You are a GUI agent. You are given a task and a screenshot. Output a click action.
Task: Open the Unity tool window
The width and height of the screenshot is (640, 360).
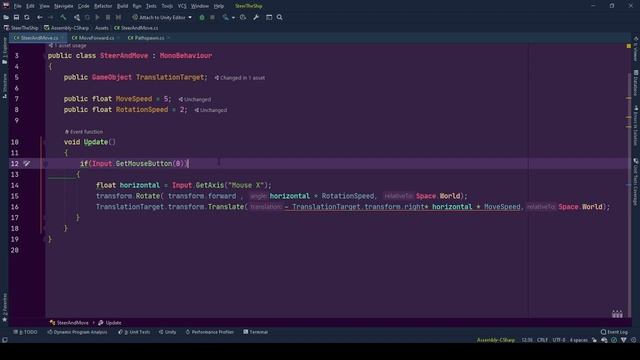coord(167,332)
